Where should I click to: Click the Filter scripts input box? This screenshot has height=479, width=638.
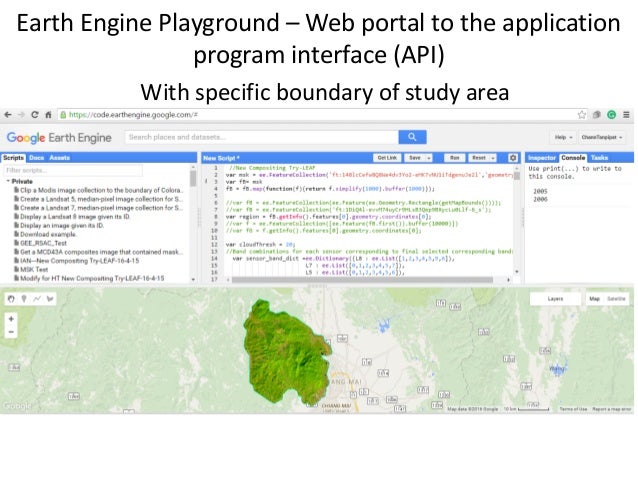coord(73,170)
